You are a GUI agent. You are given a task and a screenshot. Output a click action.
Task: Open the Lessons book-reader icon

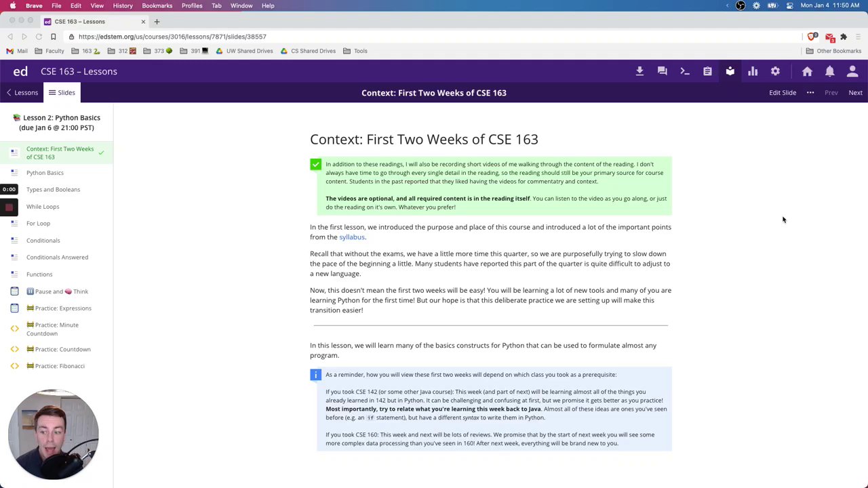pyautogui.click(x=730, y=71)
